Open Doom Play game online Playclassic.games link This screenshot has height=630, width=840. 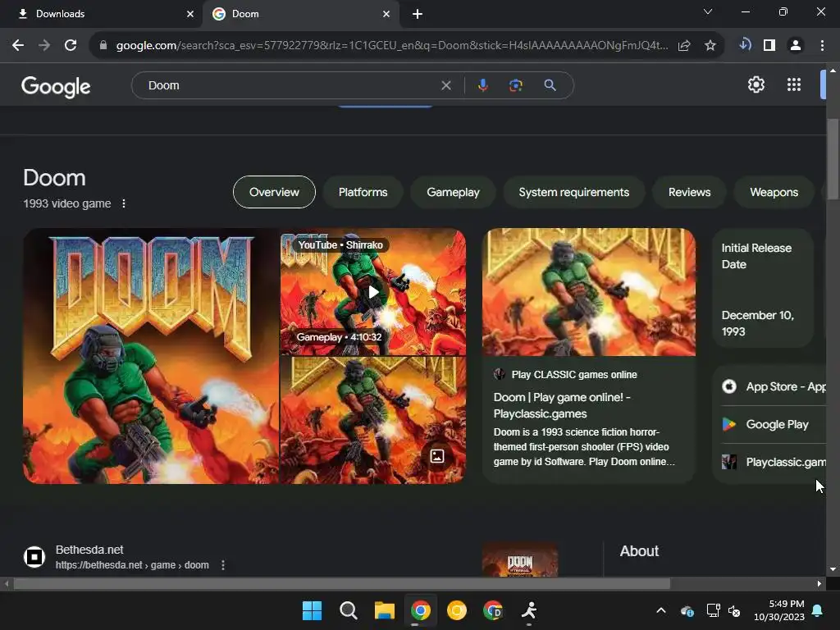coord(561,405)
